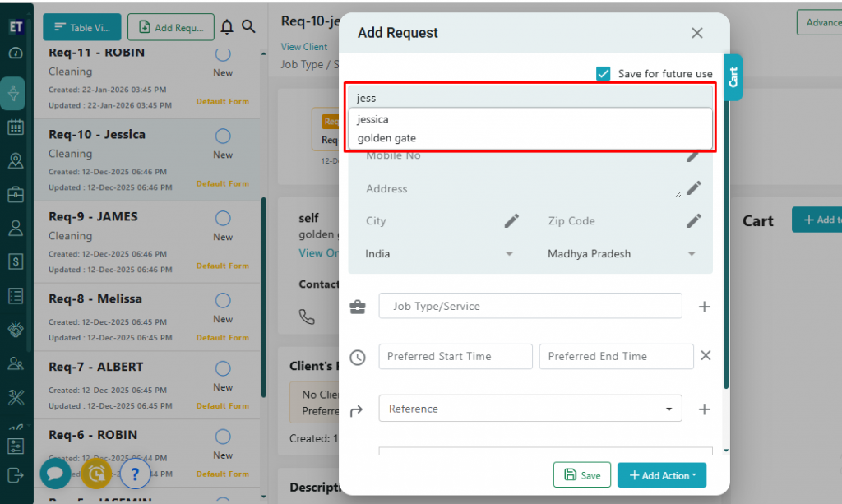The height and width of the screenshot is (504, 842).
Task: Click the notification bell icon
Action: click(228, 27)
